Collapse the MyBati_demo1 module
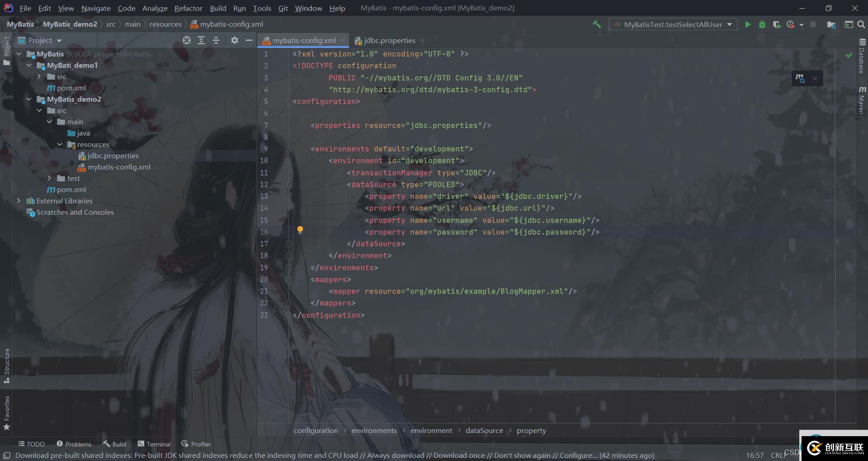868x461 pixels. 29,65
